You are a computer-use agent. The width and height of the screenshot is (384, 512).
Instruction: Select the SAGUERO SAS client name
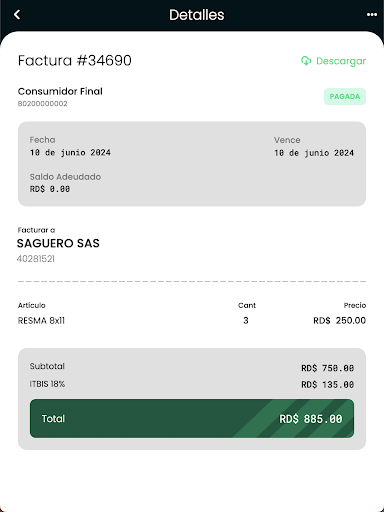point(58,243)
